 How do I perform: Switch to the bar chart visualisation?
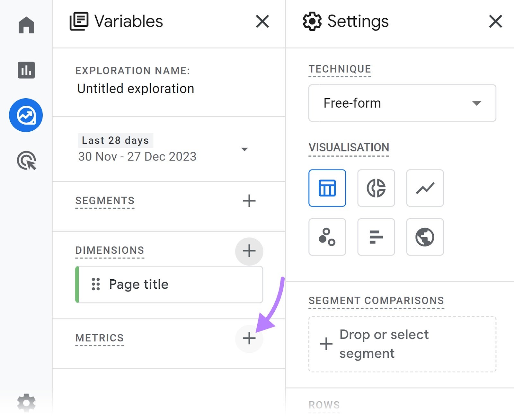[376, 237]
